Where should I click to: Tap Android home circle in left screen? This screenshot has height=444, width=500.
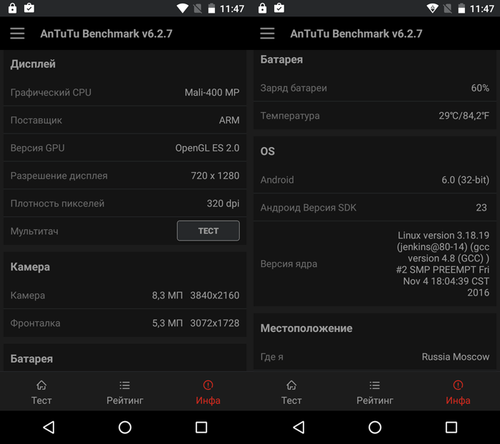(125, 427)
